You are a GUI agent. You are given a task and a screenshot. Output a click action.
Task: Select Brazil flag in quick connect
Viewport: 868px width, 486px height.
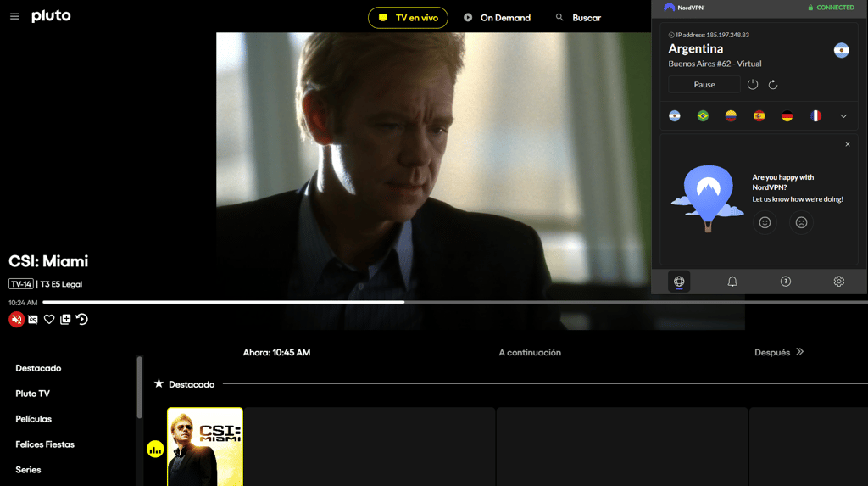click(703, 116)
